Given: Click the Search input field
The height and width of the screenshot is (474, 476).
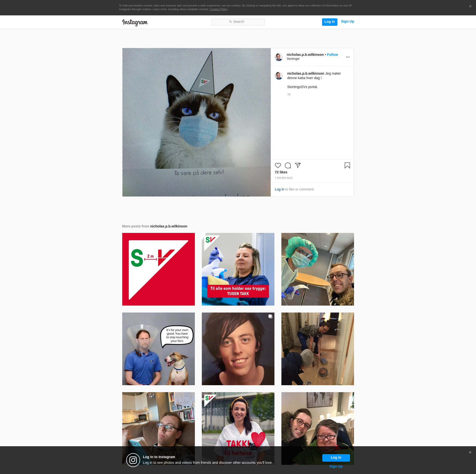Looking at the screenshot, I should pos(238,22).
